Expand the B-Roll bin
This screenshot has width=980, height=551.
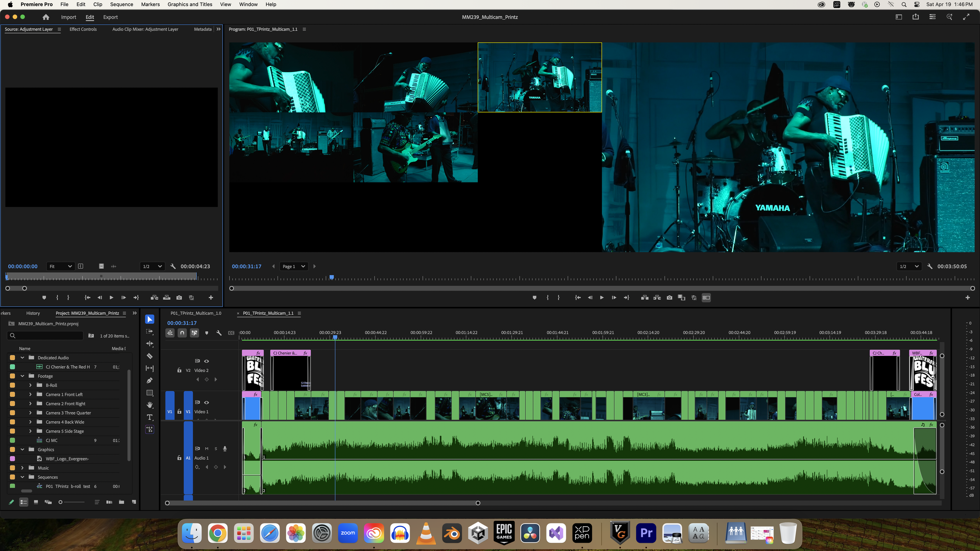pyautogui.click(x=30, y=385)
